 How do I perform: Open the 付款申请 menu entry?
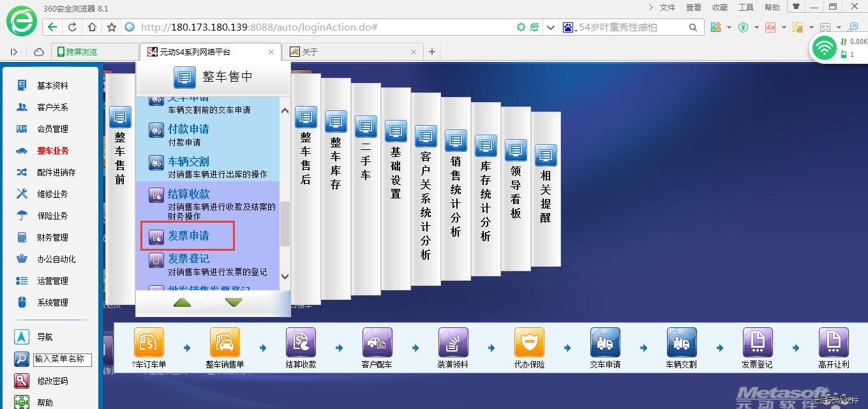(188, 130)
